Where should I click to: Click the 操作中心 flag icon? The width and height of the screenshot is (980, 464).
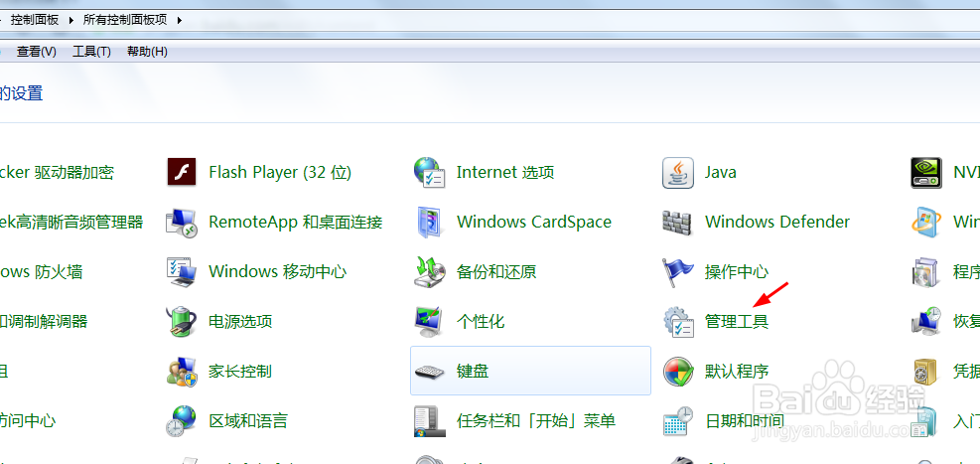point(677,272)
